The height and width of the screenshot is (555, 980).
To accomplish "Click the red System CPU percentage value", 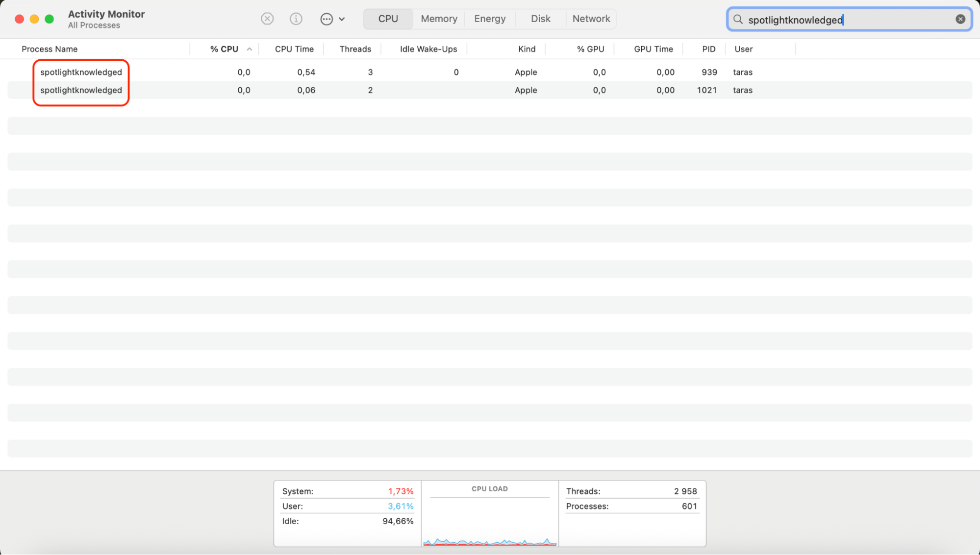I will [400, 491].
